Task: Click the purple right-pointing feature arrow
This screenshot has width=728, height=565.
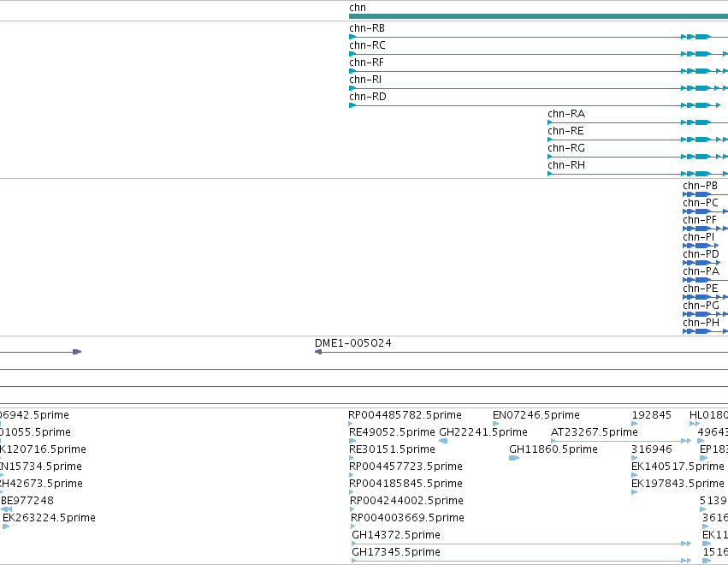Action: coord(77,352)
